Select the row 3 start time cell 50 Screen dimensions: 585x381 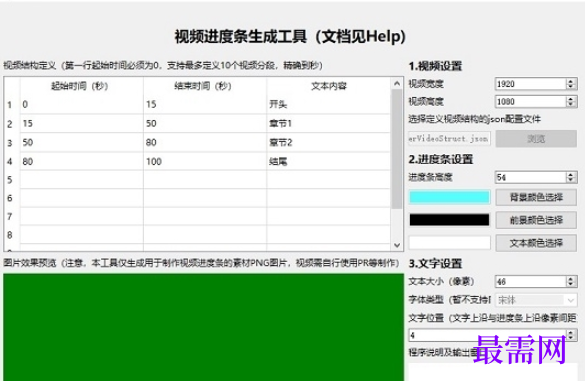pyautogui.click(x=82, y=143)
